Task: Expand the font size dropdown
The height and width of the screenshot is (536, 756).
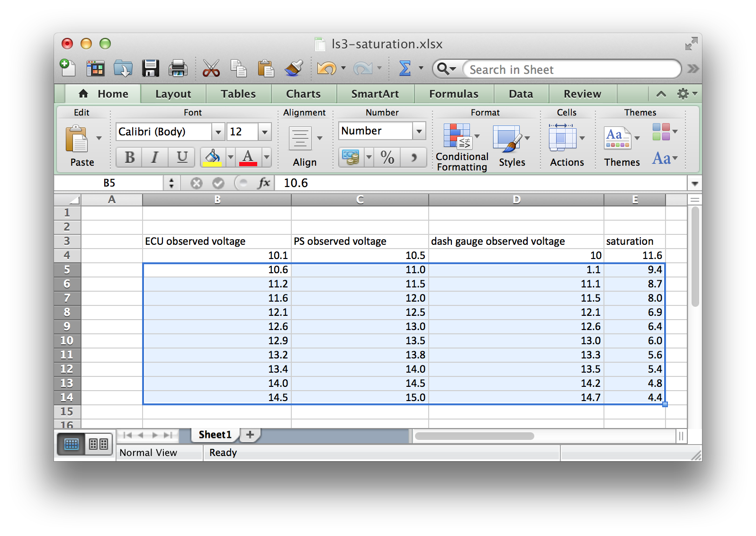Action: [x=265, y=132]
